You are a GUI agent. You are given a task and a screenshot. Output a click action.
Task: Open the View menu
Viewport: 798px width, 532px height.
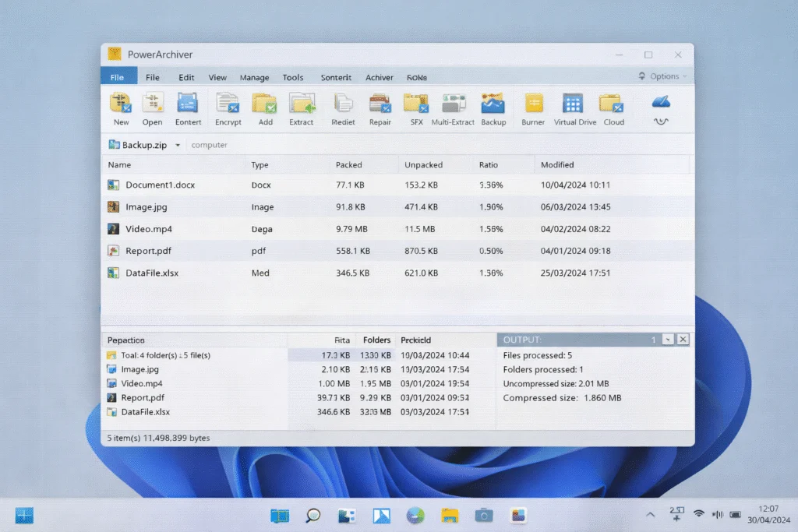(217, 77)
